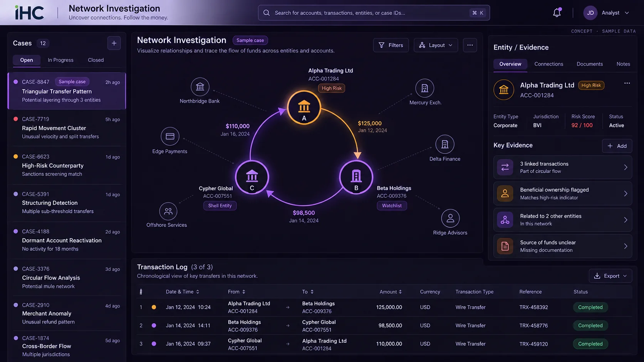Select the Beta Holdings node B
Screen dimensions: 644x362
coord(356,177)
